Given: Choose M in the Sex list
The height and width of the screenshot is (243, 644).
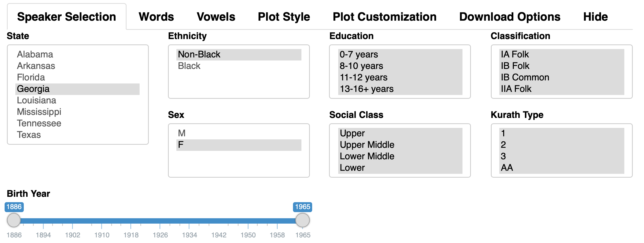Looking at the screenshot, I should (239, 133).
